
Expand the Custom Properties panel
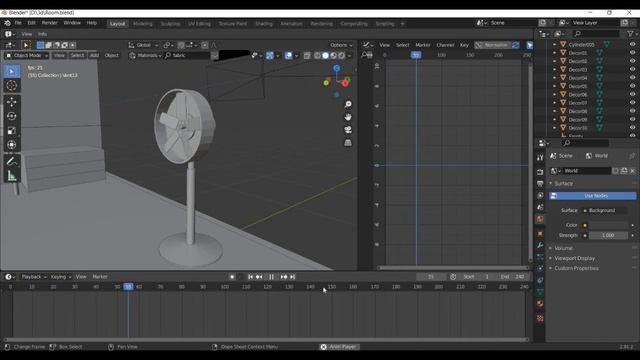[576, 269]
